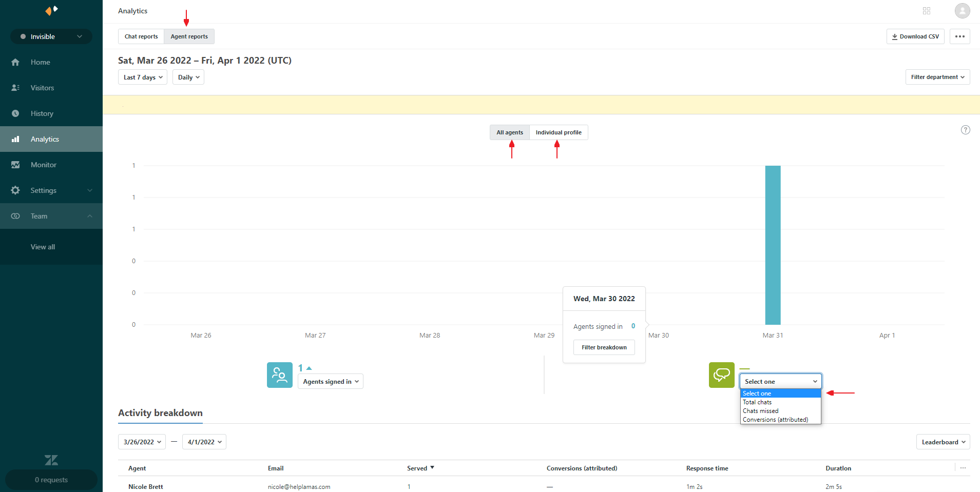Viewport: 980px width, 492px height.
Task: Open the Filter department dropdown
Action: 938,77
